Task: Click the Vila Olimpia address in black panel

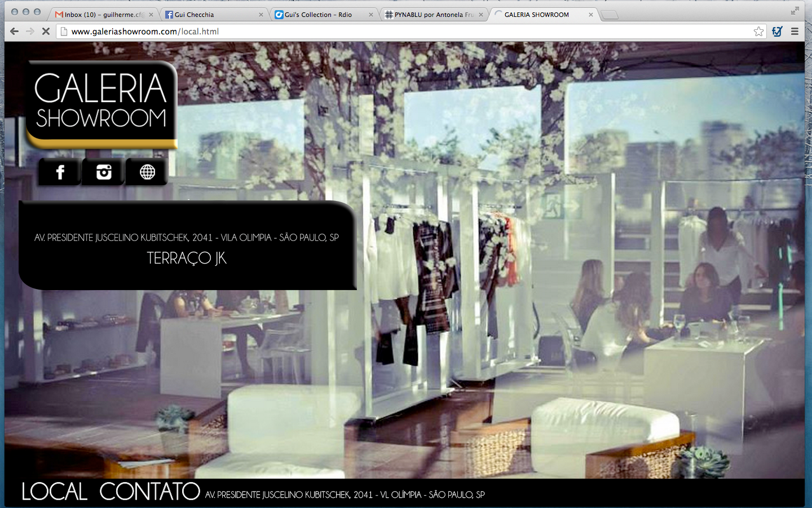Action: click(187, 238)
